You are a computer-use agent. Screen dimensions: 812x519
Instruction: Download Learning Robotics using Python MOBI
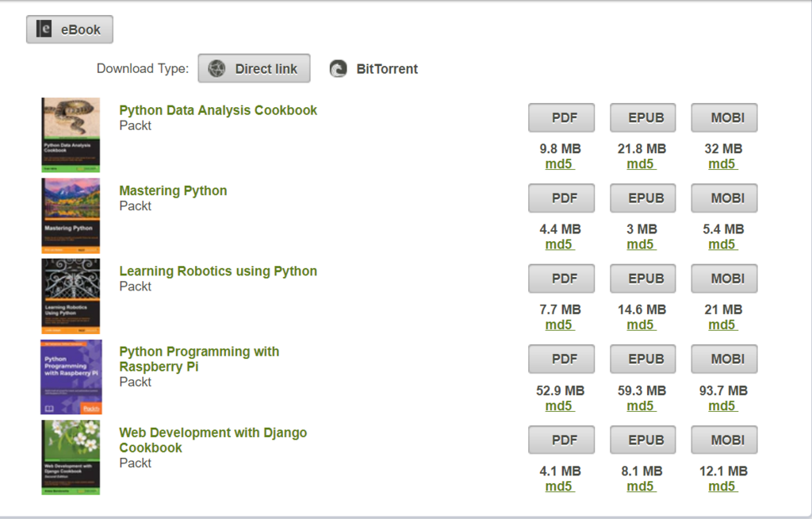[724, 279]
